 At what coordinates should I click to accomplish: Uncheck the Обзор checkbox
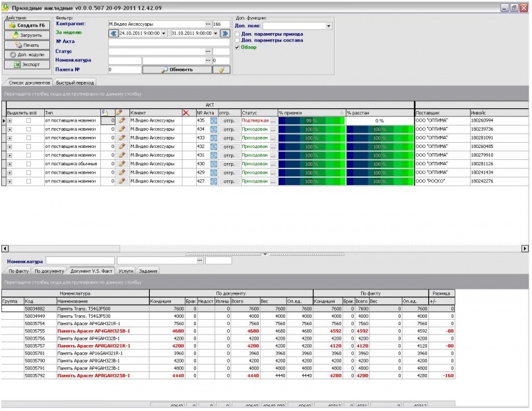point(238,48)
